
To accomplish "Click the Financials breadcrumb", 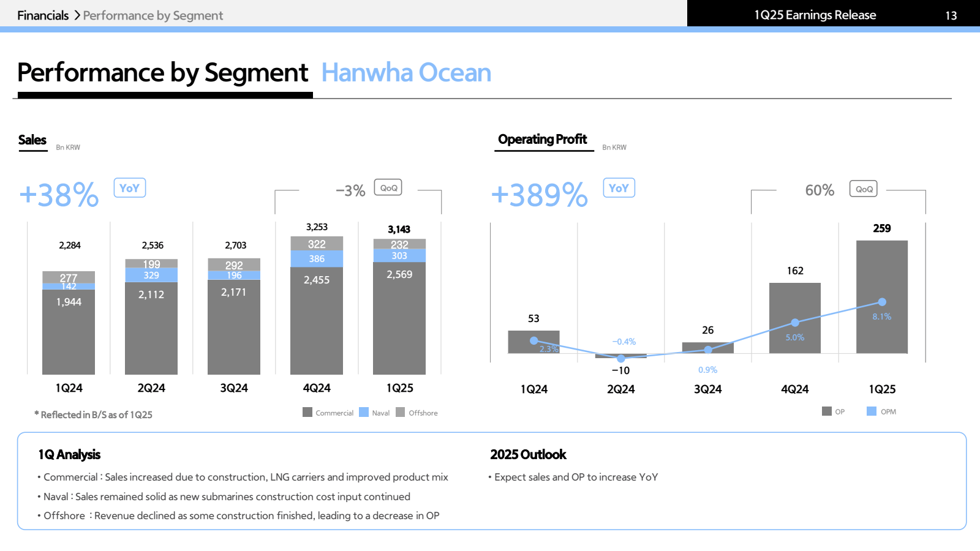I will [43, 15].
